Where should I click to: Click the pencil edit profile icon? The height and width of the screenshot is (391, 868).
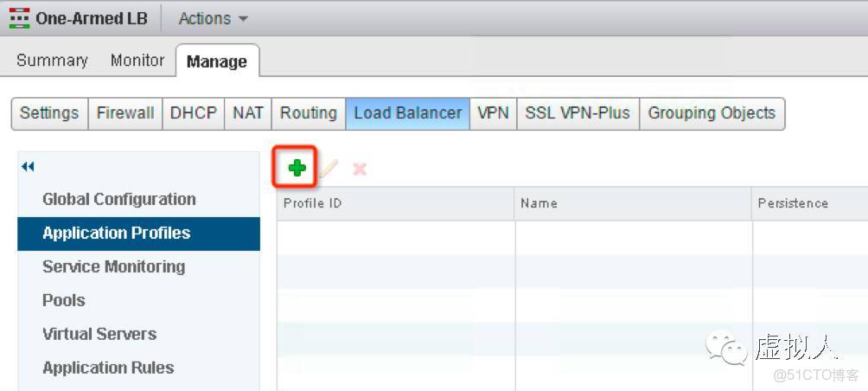[x=329, y=169]
